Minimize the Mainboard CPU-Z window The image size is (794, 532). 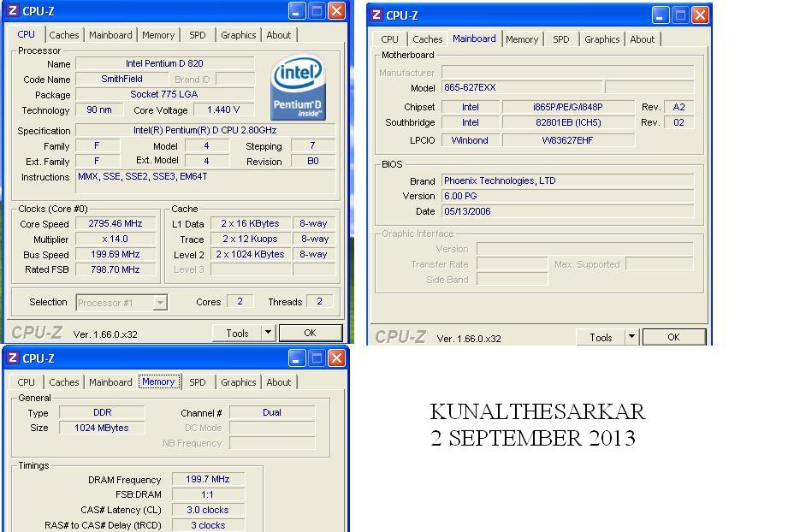660,15
